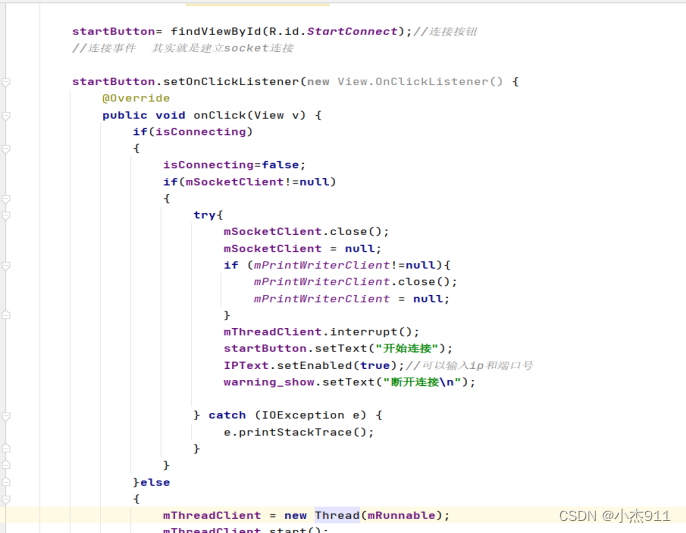Fold the brace block after if(mSocketClient!=null)

coord(6,199)
